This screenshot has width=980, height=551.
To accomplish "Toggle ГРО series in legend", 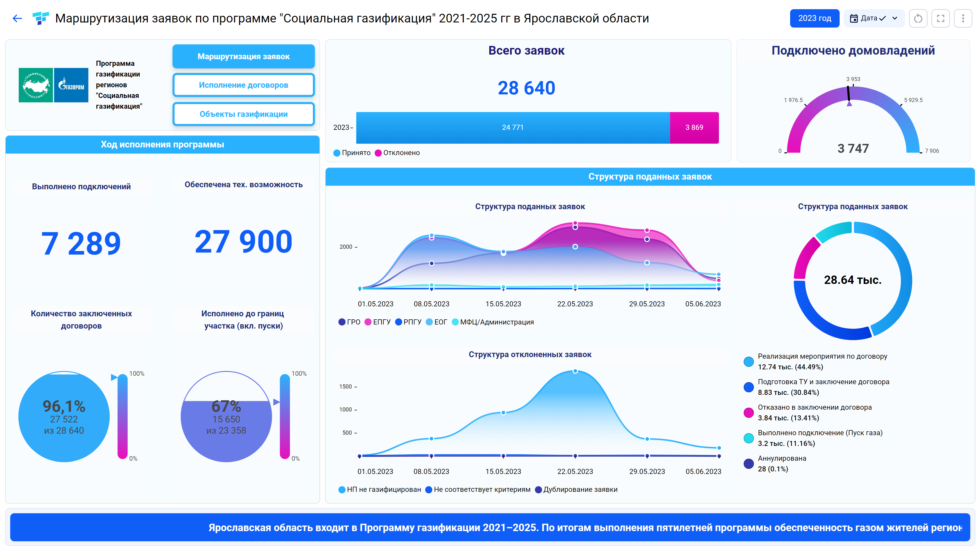I will pyautogui.click(x=349, y=322).
